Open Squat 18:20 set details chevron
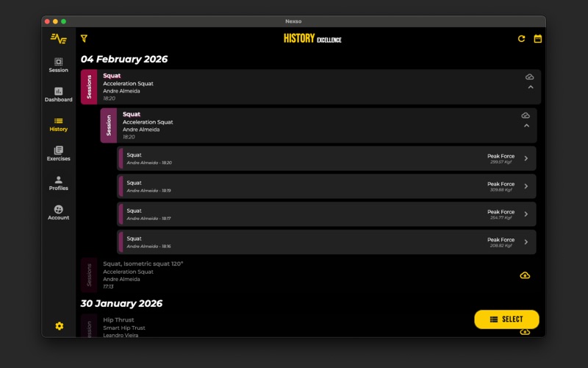 [526, 158]
